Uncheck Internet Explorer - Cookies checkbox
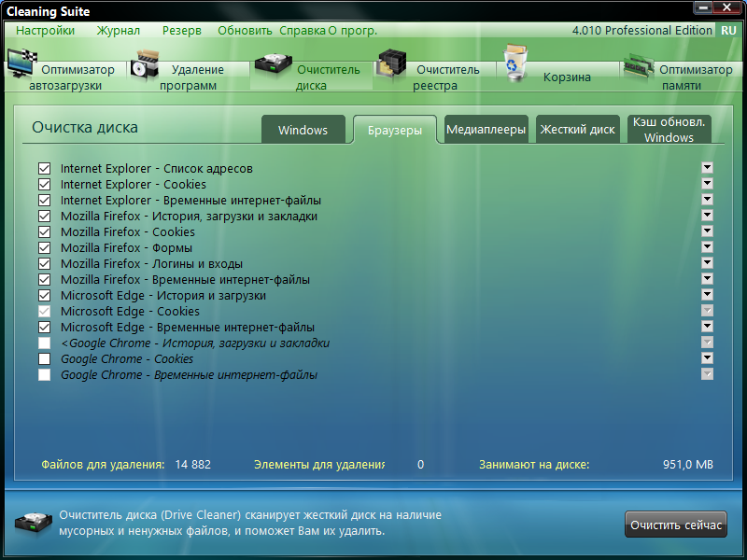This screenshot has width=747, height=560. [44, 184]
